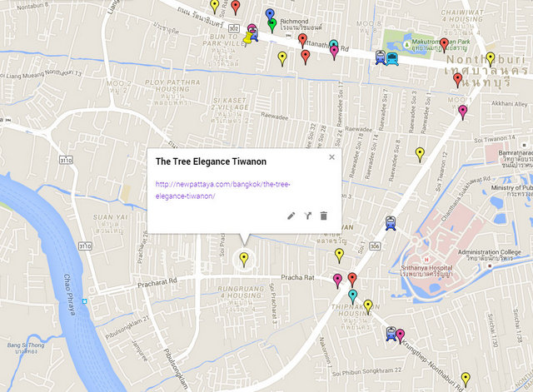Select the yellow pin north of Pracha Rat magenta pin

(x=339, y=256)
